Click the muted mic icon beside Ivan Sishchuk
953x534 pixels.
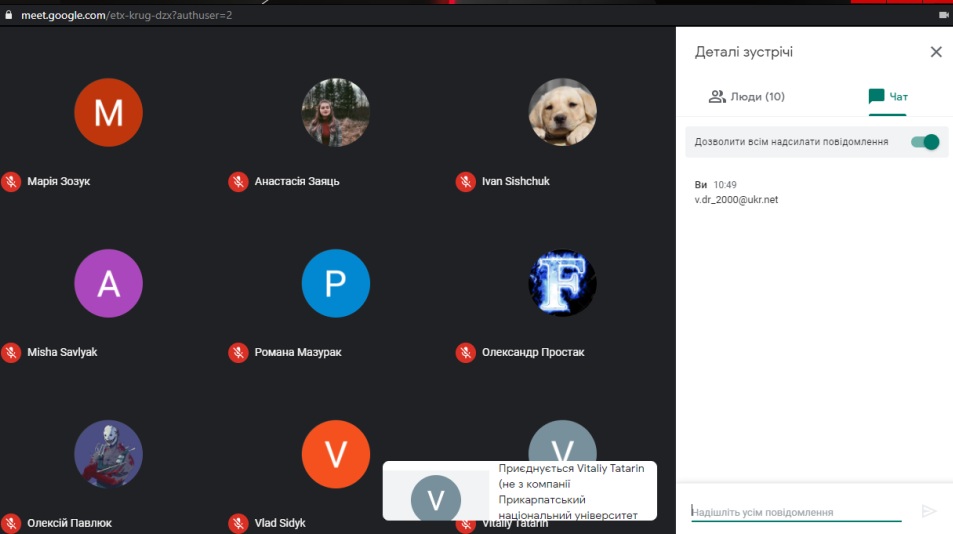pyautogui.click(x=465, y=181)
